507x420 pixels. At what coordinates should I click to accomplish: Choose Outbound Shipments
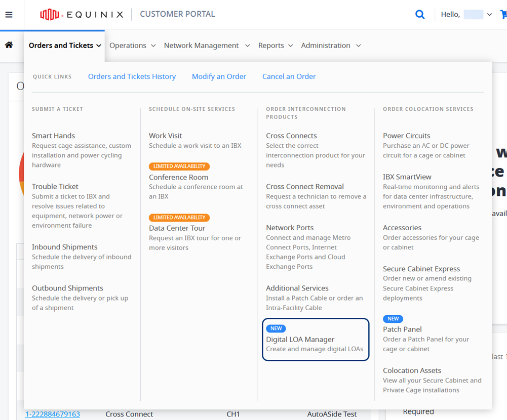[67, 288]
